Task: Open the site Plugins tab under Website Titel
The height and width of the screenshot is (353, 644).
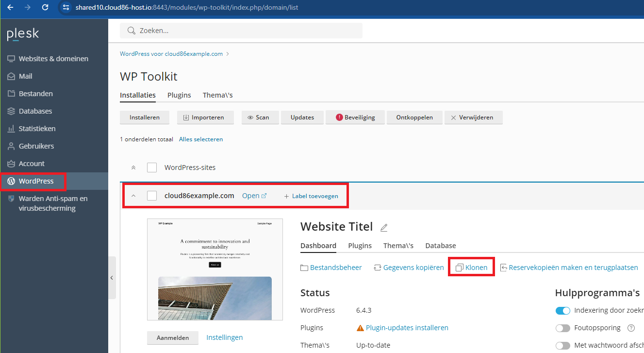Action: (x=360, y=246)
